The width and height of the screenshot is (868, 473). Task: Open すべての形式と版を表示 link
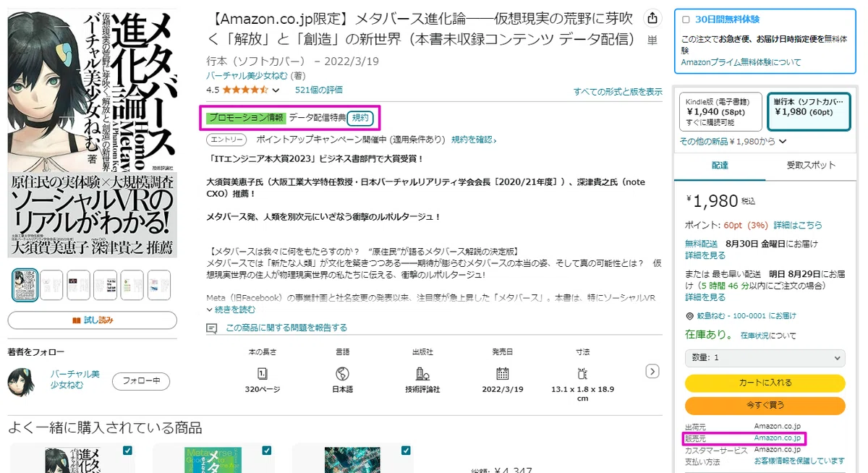pyautogui.click(x=618, y=92)
